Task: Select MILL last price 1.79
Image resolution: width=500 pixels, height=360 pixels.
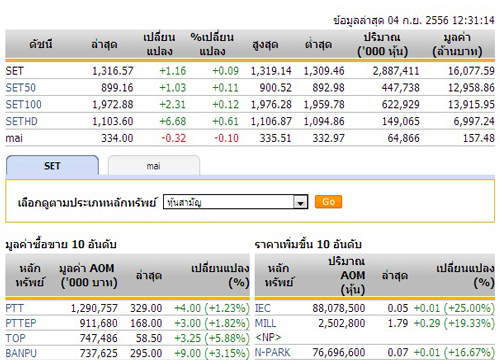Action: [x=398, y=323]
